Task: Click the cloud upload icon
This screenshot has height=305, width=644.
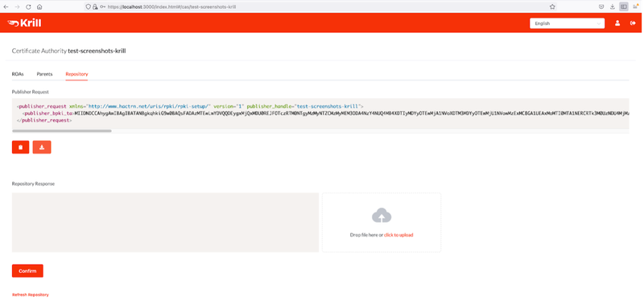Action: point(382,216)
